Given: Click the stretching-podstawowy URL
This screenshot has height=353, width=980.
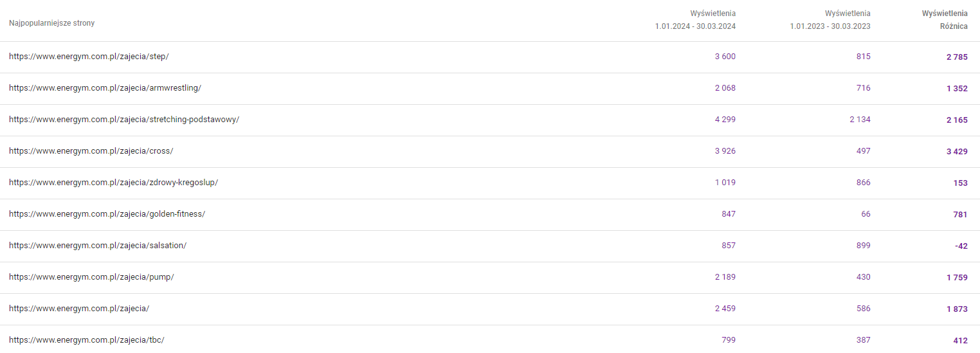Looking at the screenshot, I should tap(124, 120).
